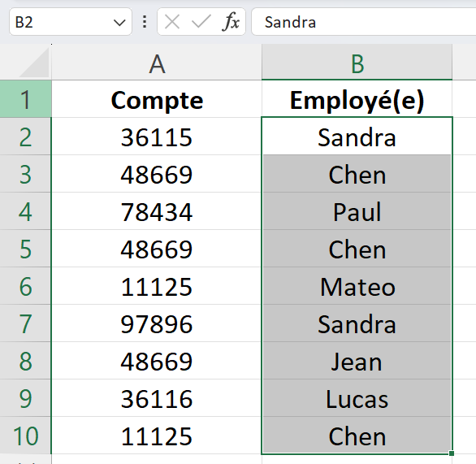Click cell B10 containing Chen
The height and width of the screenshot is (464, 476).
pos(357,435)
